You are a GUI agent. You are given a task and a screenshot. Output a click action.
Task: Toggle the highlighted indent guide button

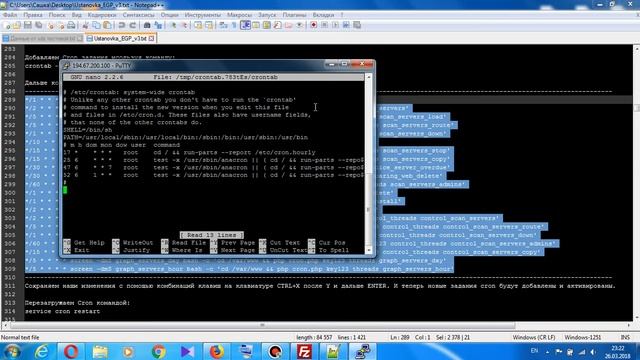click(x=245, y=25)
